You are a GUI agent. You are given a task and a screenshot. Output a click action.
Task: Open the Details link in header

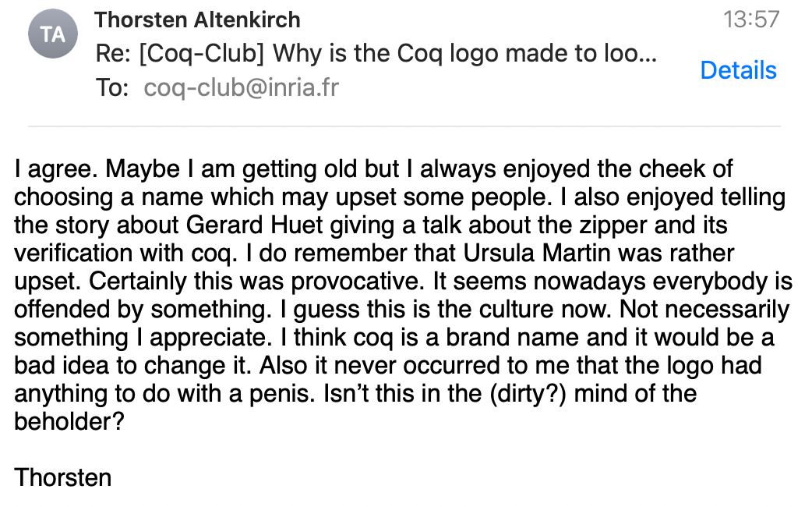pyautogui.click(x=738, y=70)
